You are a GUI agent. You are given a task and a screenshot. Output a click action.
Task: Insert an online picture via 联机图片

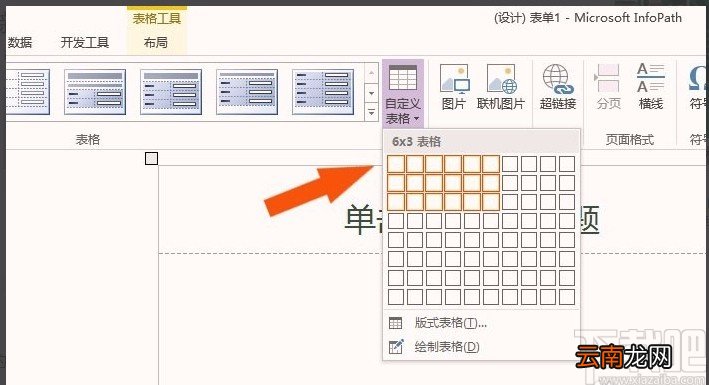501,87
